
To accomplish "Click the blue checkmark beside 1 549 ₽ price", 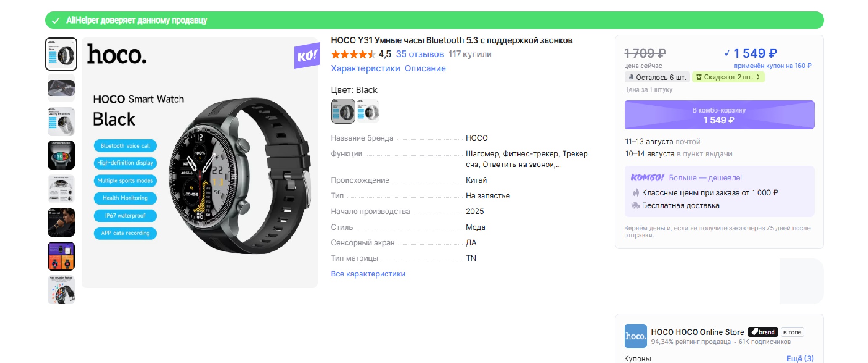I will (727, 53).
